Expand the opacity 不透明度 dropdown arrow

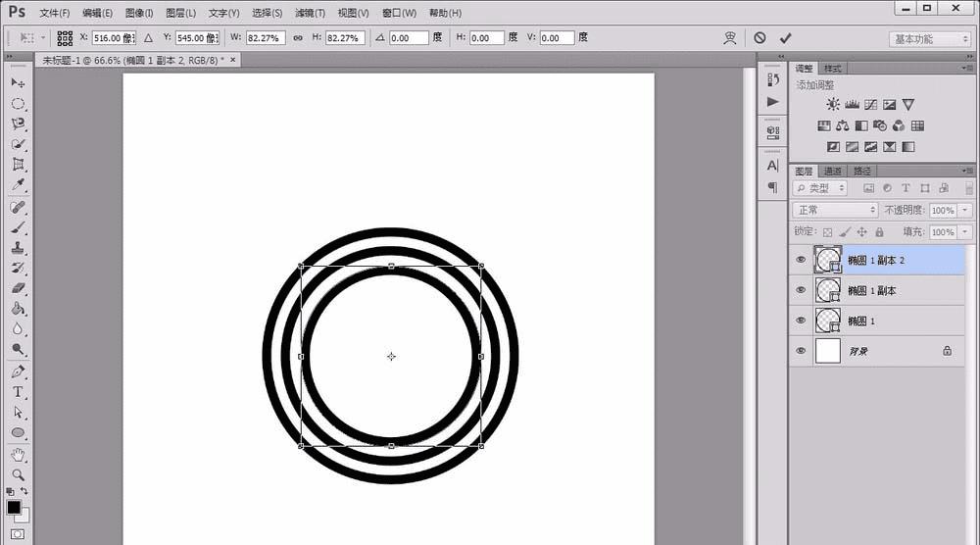pos(965,211)
